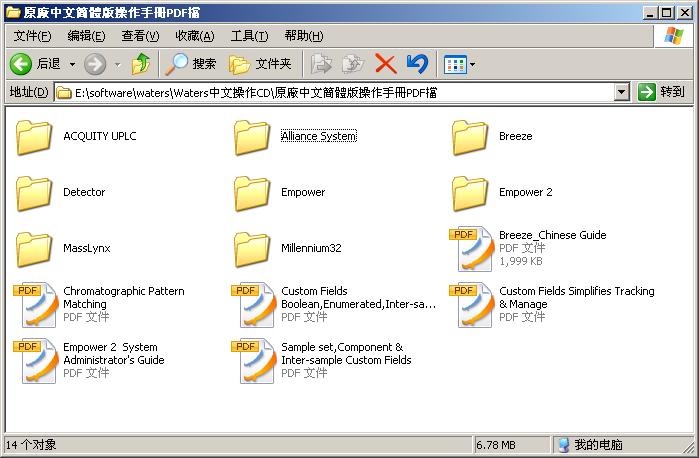The image size is (699, 458).
Task: Open the 工具(T) menu
Action: 249,36
